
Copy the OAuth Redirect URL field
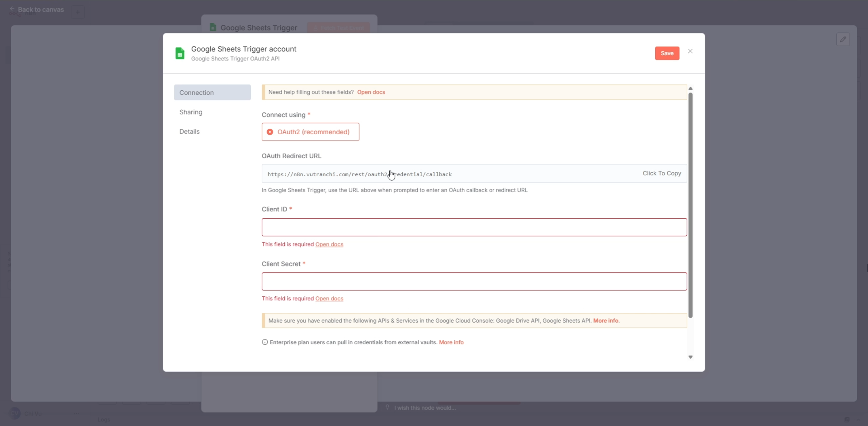474,173
